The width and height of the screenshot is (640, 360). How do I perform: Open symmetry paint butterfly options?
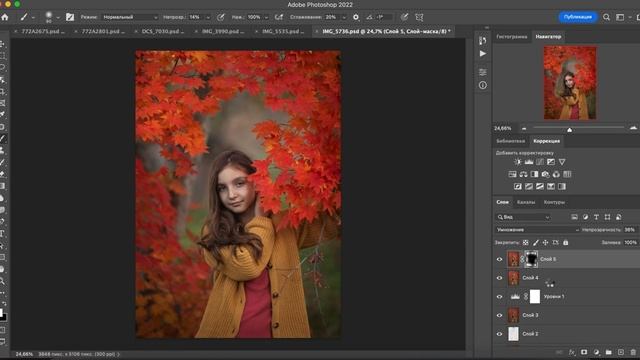(x=419, y=17)
